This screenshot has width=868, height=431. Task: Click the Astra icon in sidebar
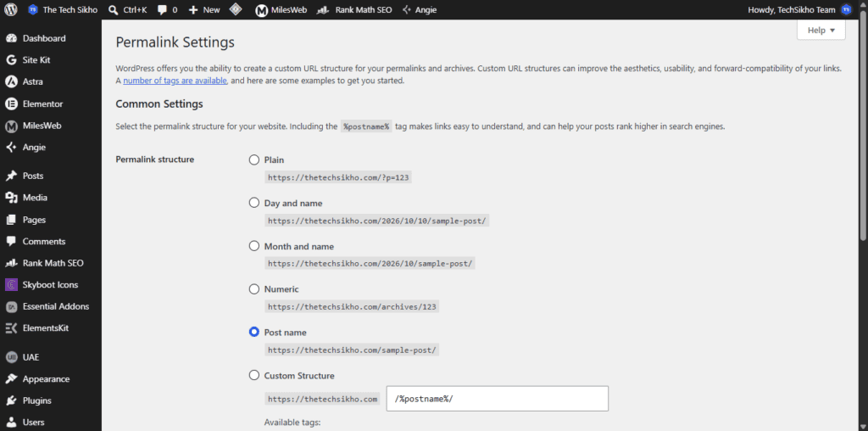tap(11, 81)
